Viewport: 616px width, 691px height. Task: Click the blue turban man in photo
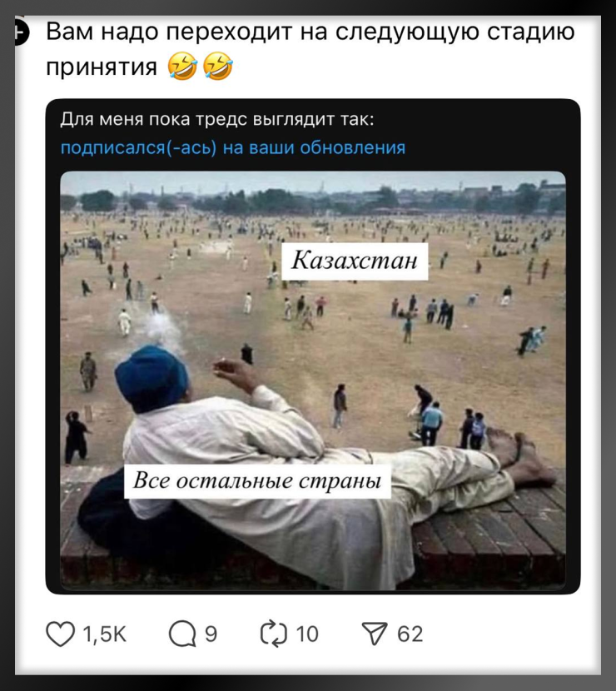coord(152,378)
